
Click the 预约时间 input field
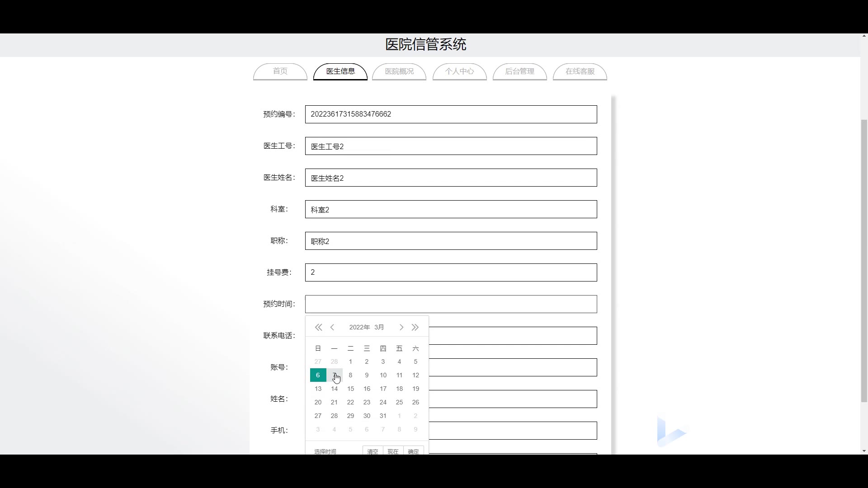pyautogui.click(x=451, y=304)
